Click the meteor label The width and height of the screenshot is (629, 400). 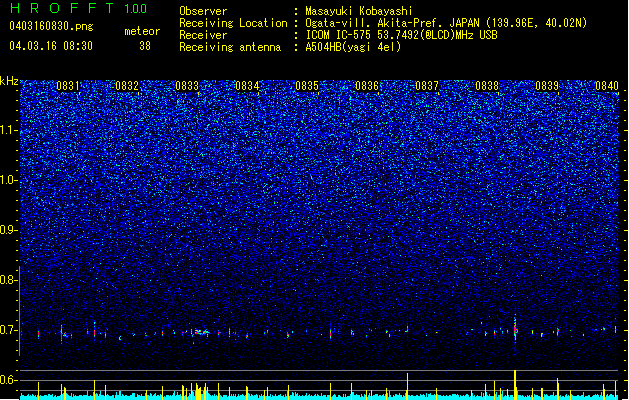coord(142,31)
